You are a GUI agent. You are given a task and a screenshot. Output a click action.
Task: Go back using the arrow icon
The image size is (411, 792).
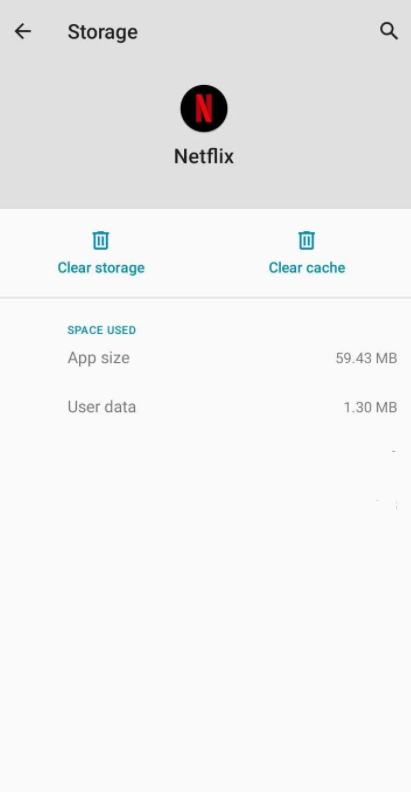click(x=23, y=31)
